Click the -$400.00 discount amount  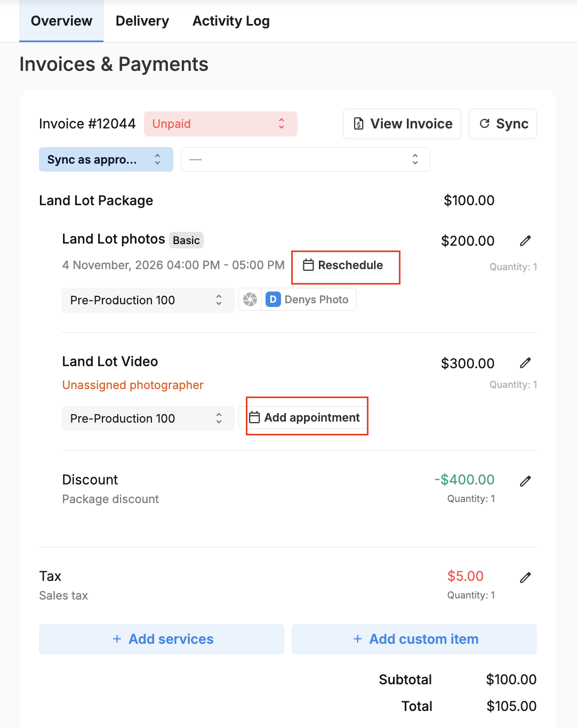(x=464, y=480)
